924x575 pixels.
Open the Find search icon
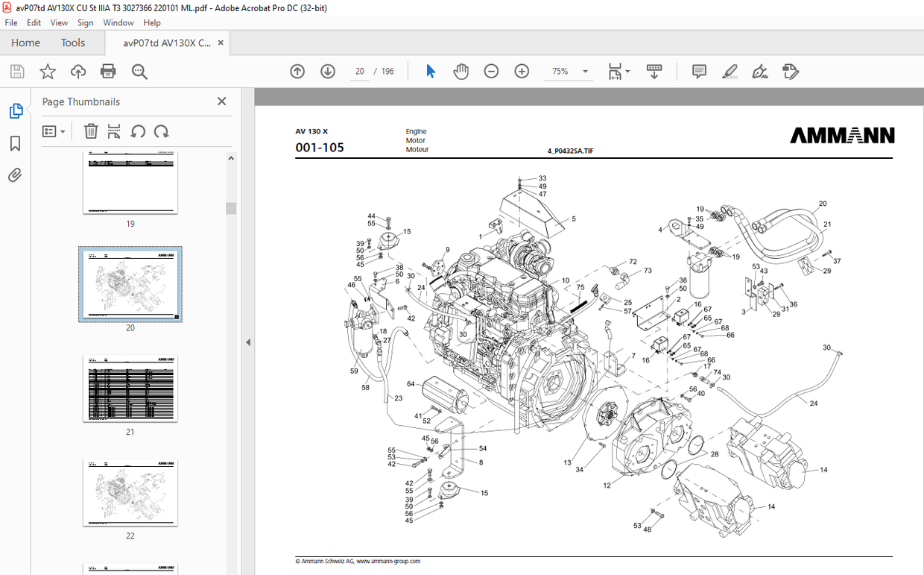click(139, 71)
